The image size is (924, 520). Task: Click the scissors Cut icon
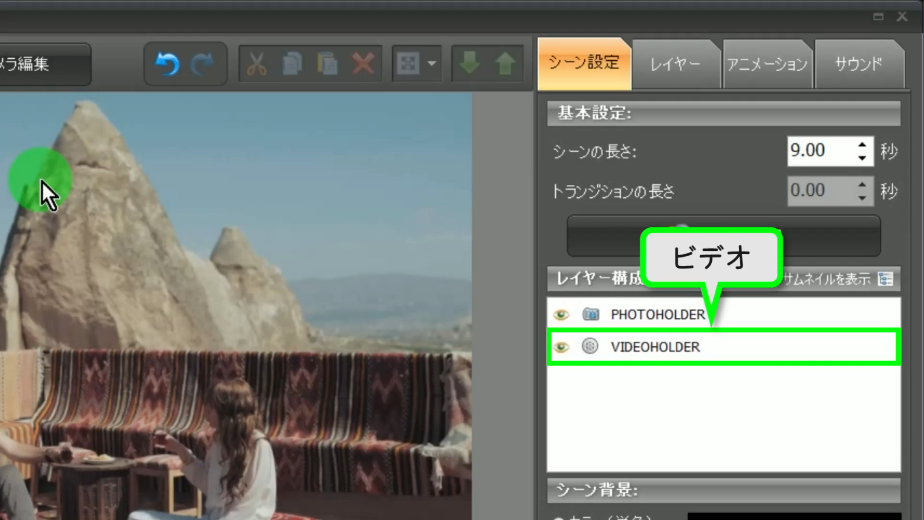click(x=257, y=64)
